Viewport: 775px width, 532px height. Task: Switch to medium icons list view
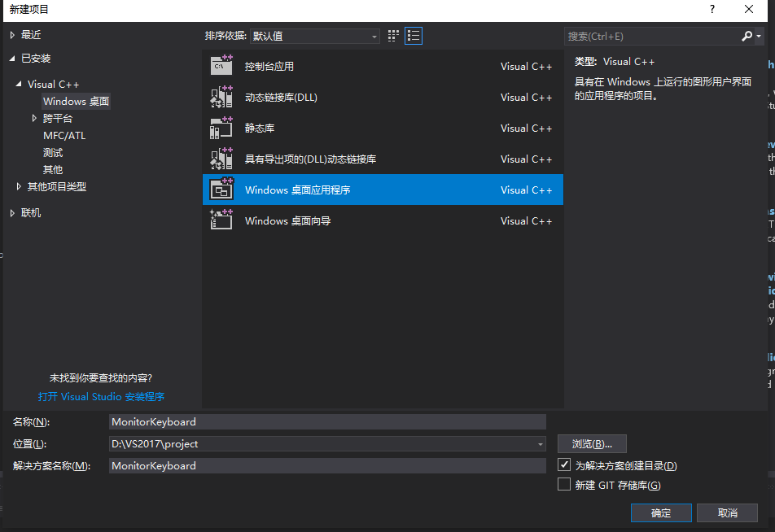(414, 36)
